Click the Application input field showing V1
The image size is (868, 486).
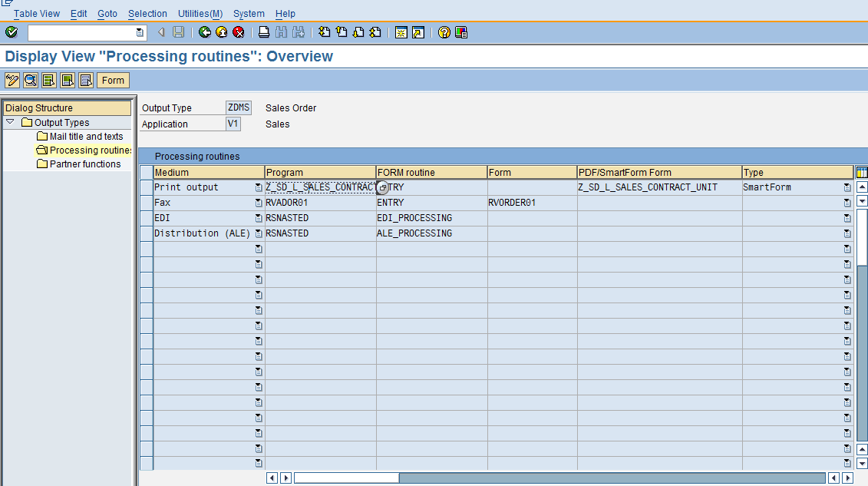[233, 123]
